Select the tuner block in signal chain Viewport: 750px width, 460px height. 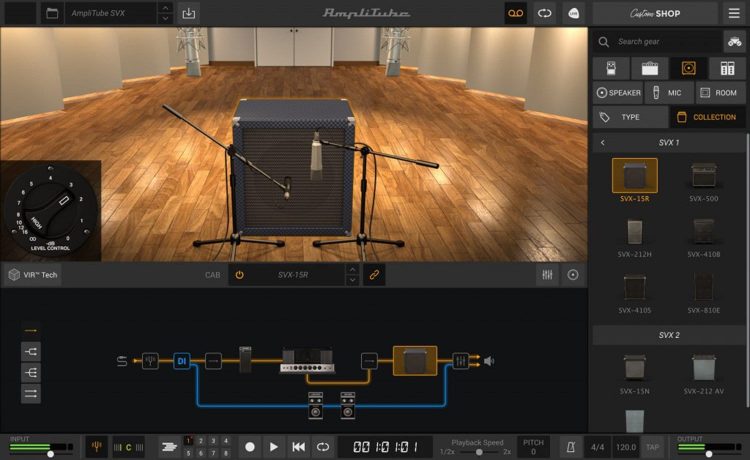pyautogui.click(x=150, y=361)
